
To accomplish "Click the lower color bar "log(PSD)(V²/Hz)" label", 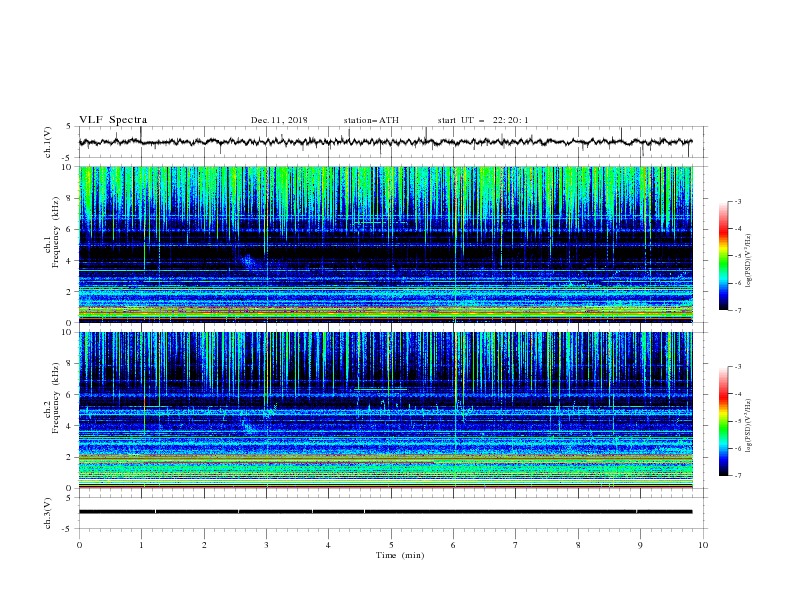I will (749, 425).
